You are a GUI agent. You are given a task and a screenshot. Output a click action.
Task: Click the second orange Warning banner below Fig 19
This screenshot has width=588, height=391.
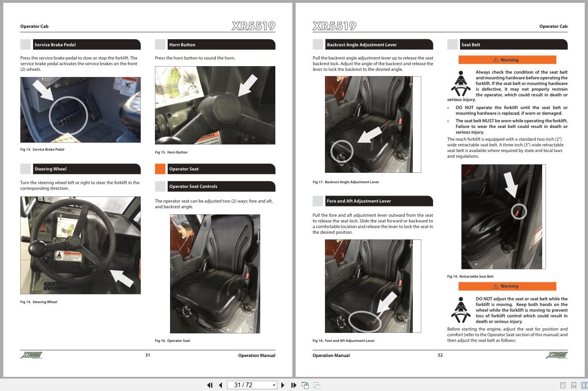(x=507, y=286)
